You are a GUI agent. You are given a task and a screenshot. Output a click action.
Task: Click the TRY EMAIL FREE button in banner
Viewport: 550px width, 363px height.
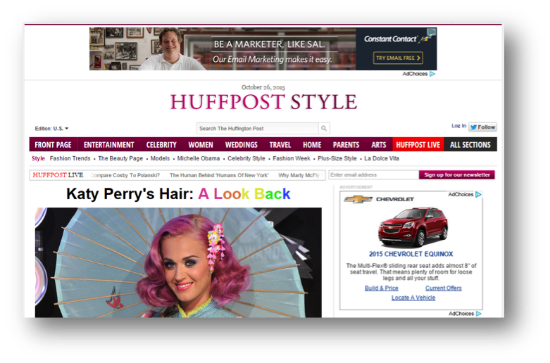click(x=398, y=58)
